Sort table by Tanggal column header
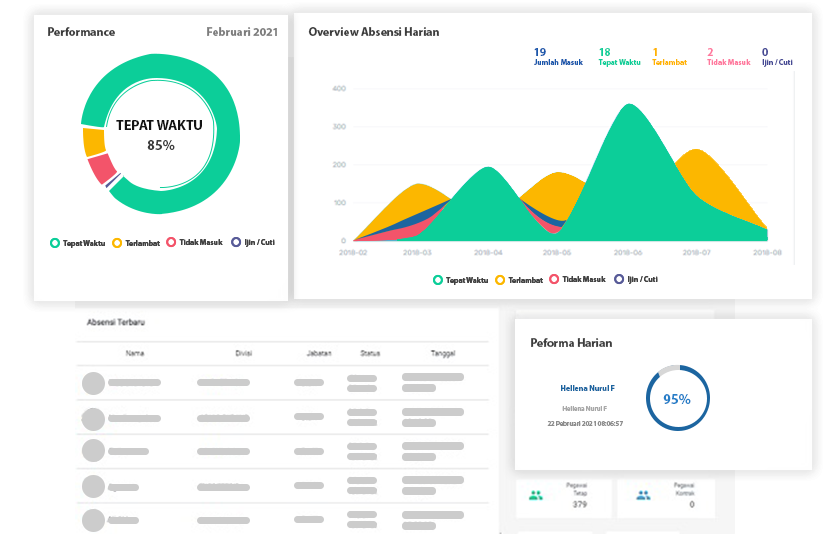The height and width of the screenshot is (539, 830). pyautogui.click(x=443, y=353)
